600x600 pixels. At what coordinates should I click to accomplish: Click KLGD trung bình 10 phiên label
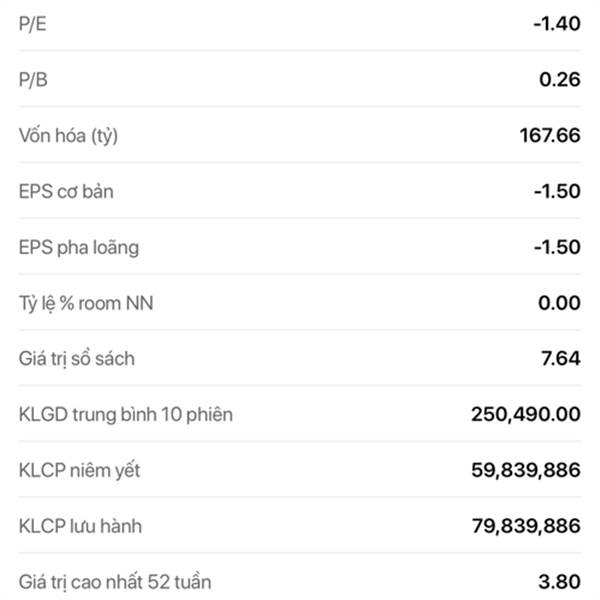pos(126,413)
